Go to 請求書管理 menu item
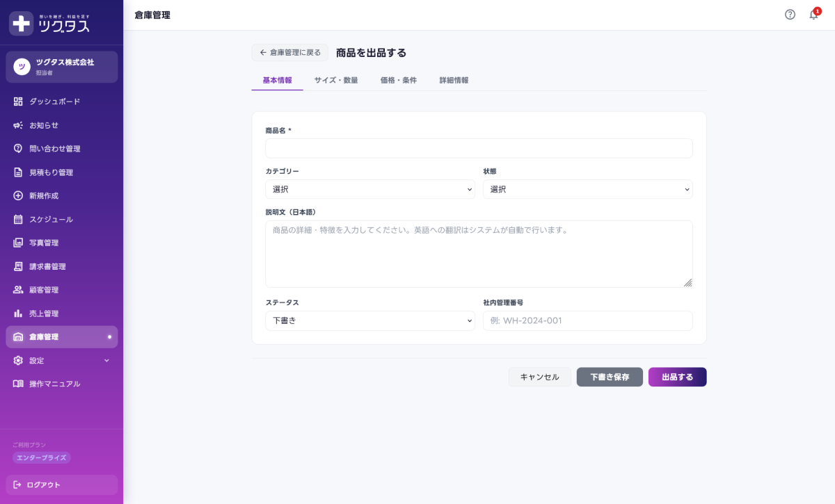 pos(62,266)
